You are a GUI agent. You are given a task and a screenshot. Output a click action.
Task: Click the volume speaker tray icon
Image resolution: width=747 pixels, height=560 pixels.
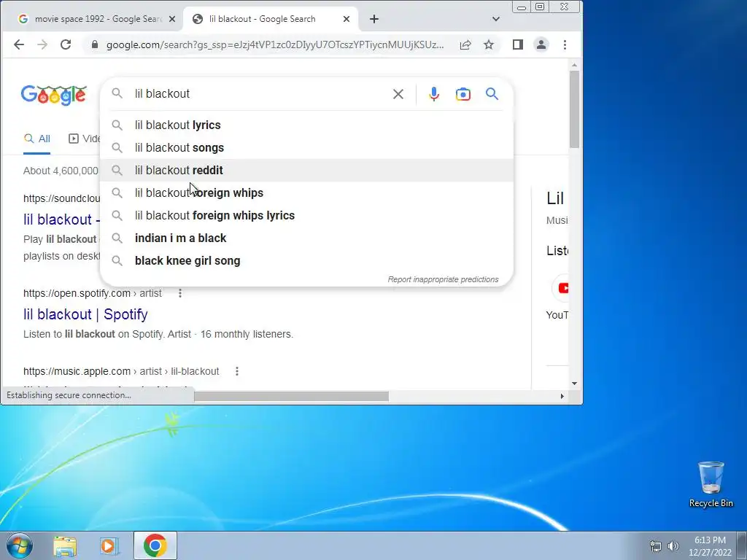click(x=673, y=546)
